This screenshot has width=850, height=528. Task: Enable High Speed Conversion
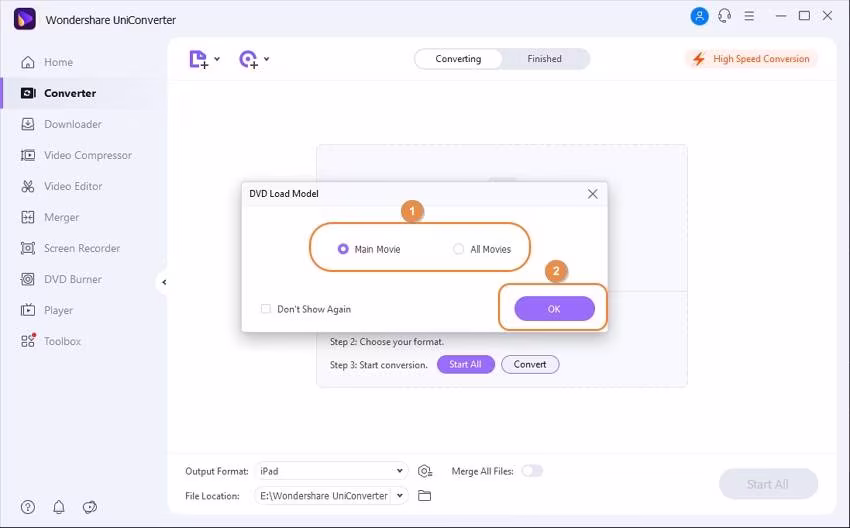[751, 59]
